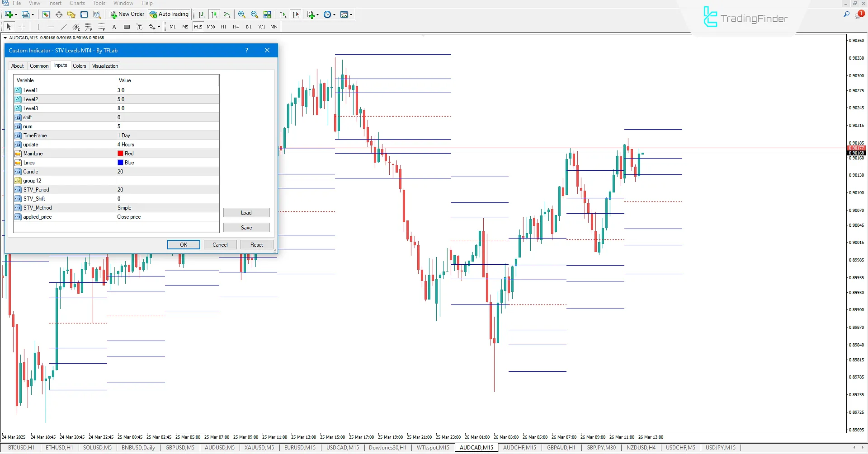
Task: Click OK to apply indicator settings
Action: point(183,244)
